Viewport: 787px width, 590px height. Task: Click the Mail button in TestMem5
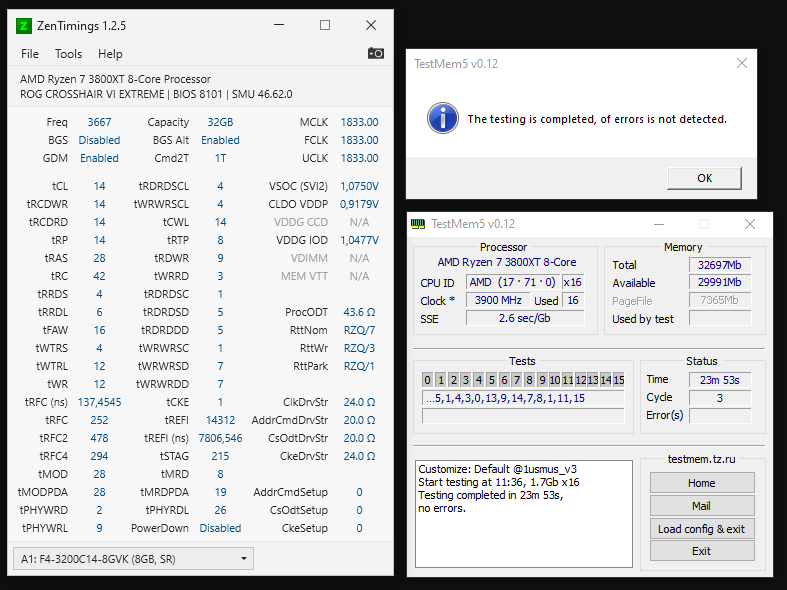point(702,506)
